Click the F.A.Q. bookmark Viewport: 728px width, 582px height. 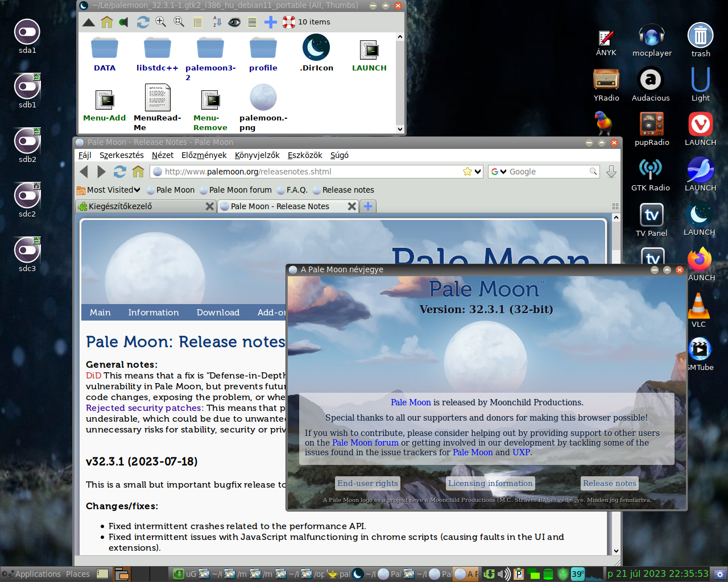click(x=292, y=190)
